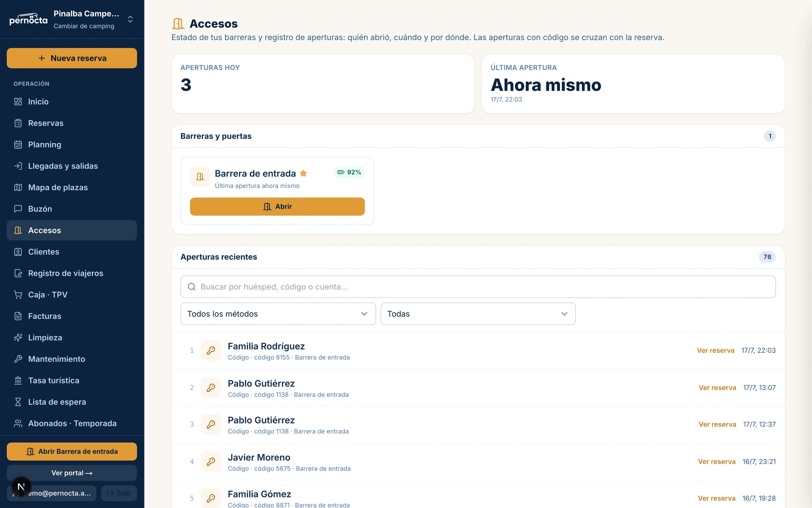812x508 pixels.
Task: Click the search magnifier icon
Action: point(192,287)
